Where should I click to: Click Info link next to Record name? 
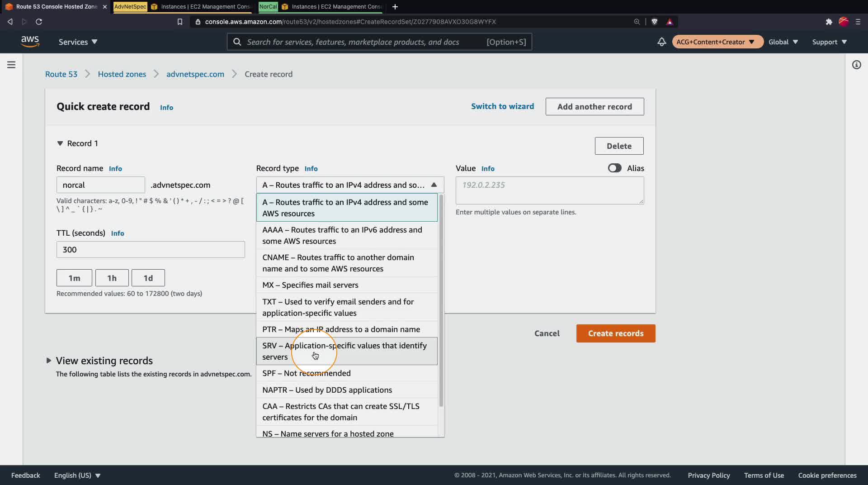click(115, 169)
